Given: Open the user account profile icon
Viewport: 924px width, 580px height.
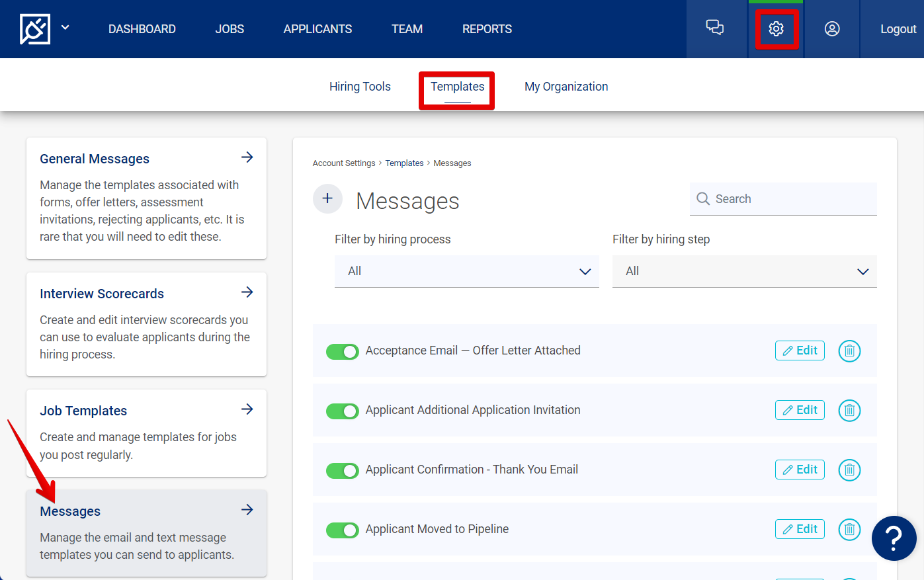Looking at the screenshot, I should [832, 28].
